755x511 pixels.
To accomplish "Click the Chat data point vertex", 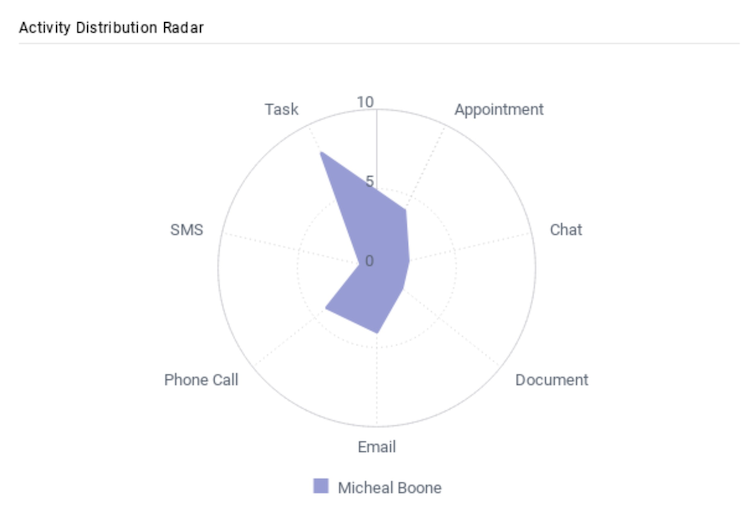I will [409, 262].
